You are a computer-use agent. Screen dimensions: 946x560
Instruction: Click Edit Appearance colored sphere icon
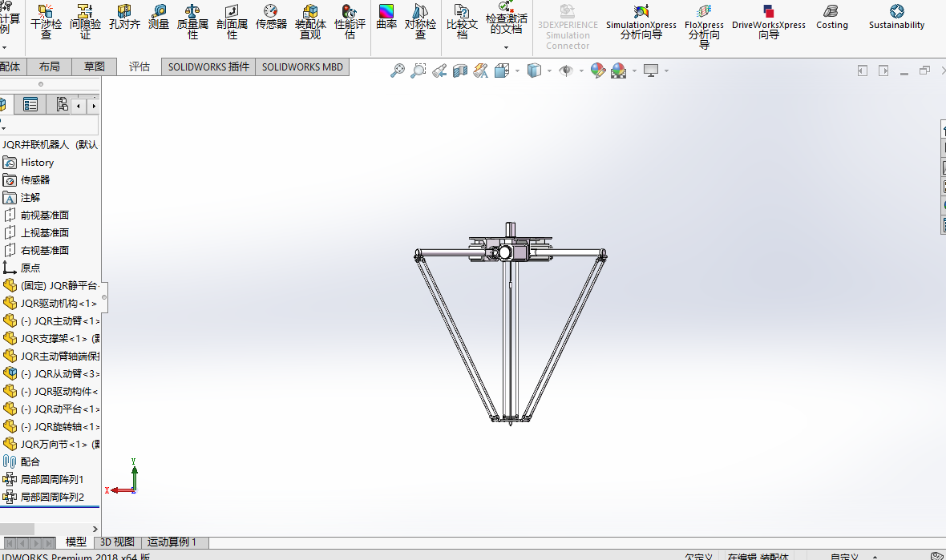click(597, 71)
